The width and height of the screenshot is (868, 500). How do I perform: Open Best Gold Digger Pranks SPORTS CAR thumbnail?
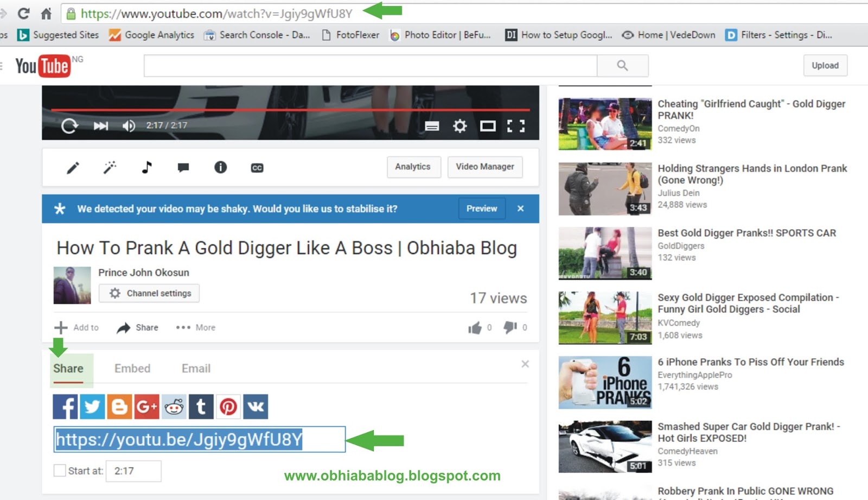[605, 253]
